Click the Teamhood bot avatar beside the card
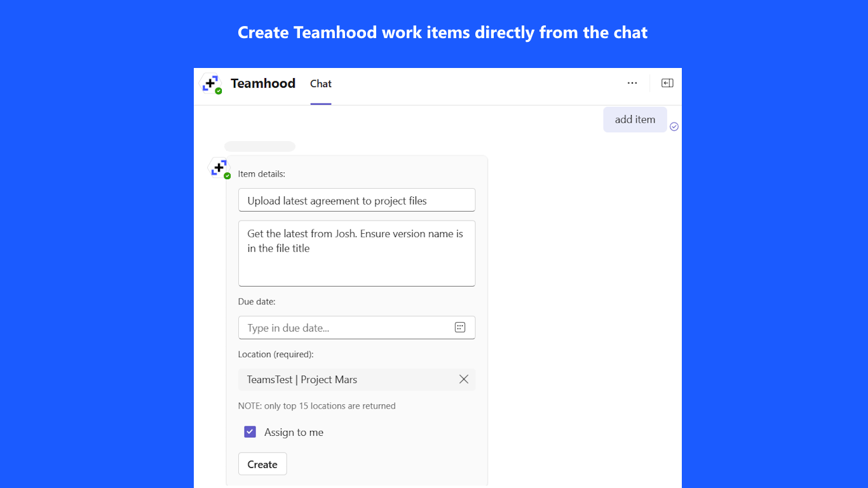Screen dimensions: 868x488 (x=219, y=168)
